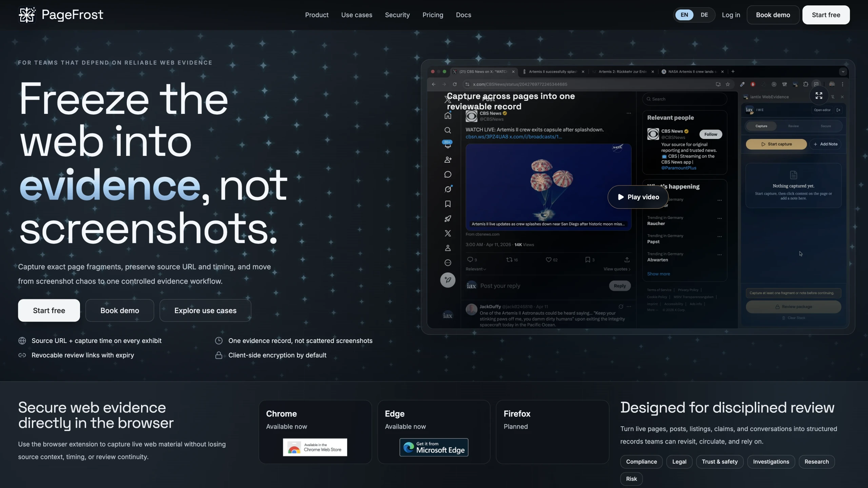Like the post with heart icon showing 62
Screen dimensions: 868x488
pyautogui.click(x=551, y=260)
